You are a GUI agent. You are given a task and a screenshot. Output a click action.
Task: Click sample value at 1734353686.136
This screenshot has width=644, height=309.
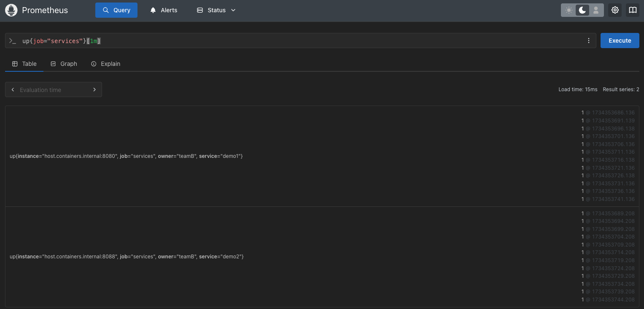pyautogui.click(x=608, y=113)
